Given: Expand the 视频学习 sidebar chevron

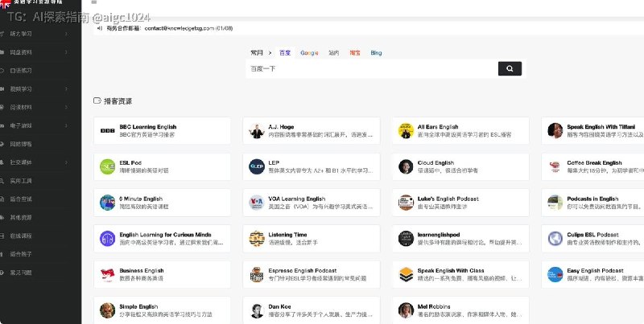Looking at the screenshot, I should pyautogui.click(x=67, y=88).
